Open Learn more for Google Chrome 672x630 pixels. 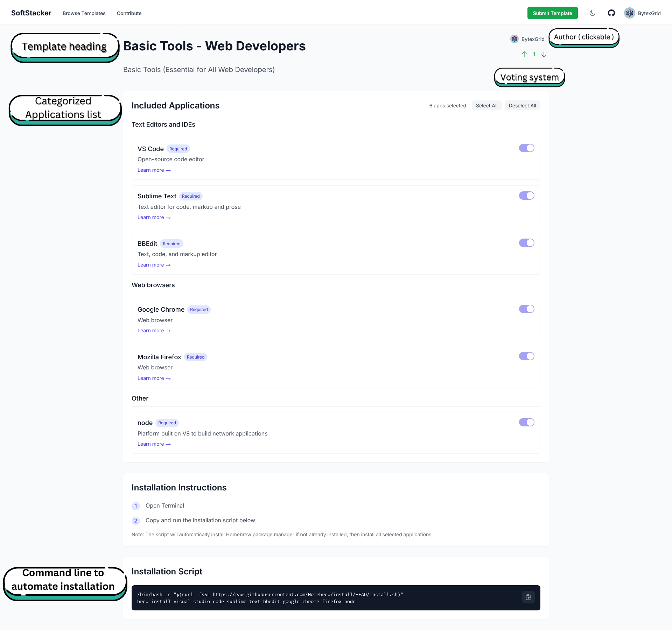click(x=154, y=331)
